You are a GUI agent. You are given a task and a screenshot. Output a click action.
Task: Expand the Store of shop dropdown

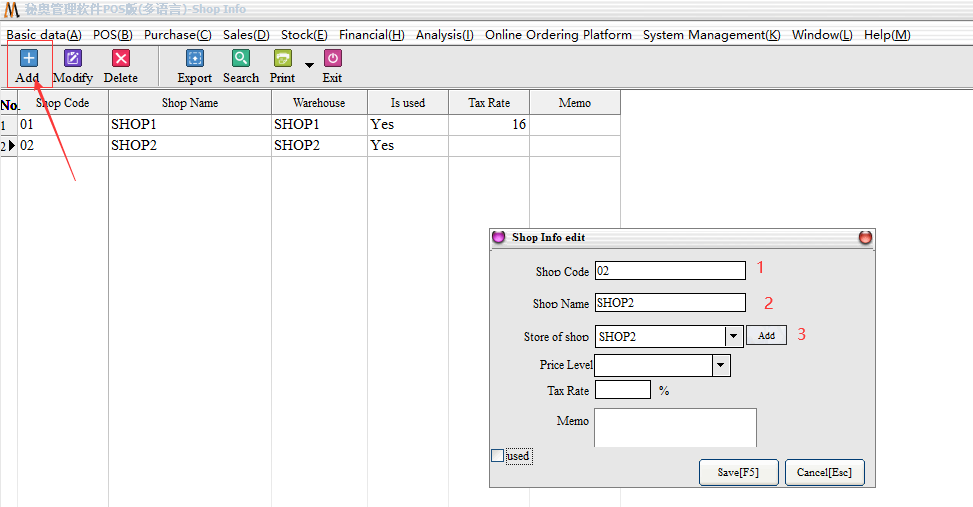[733, 337]
